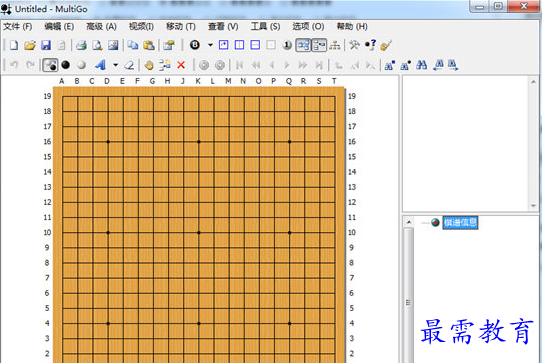Click the black stone question mark icon
Screen dimensions: 542x363
click(x=370, y=45)
